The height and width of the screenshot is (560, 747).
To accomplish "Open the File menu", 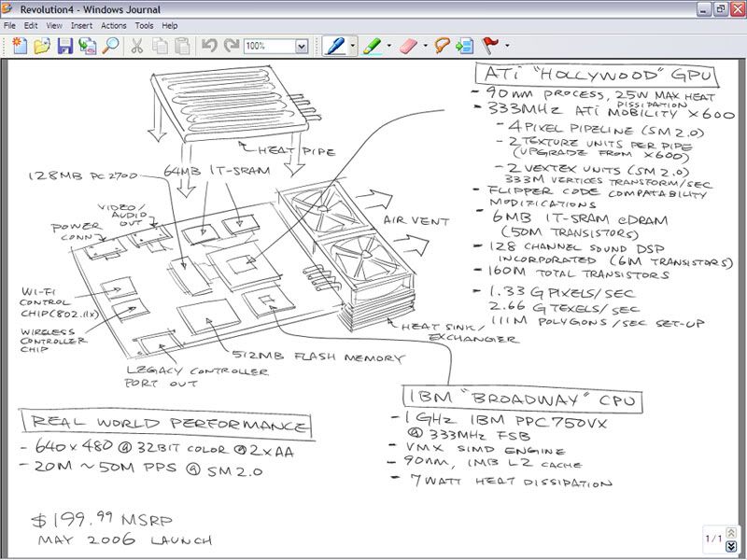I will 9,26.
